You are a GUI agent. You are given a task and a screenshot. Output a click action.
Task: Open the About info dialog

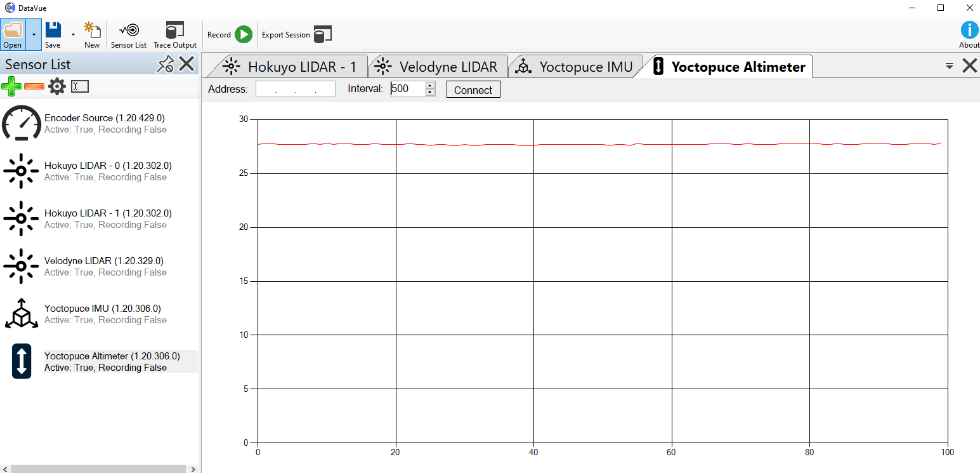pyautogui.click(x=969, y=35)
